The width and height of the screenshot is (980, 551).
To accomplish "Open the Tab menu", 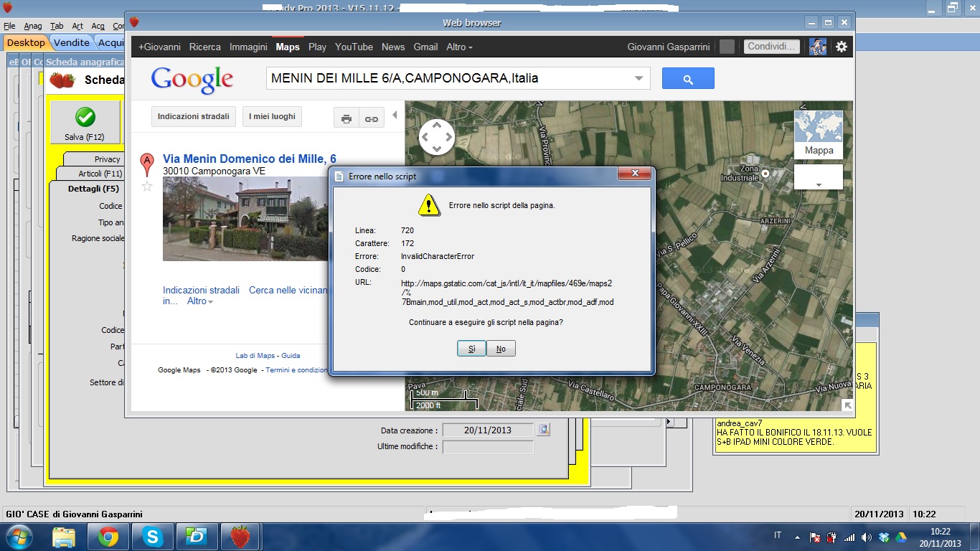I will click(x=57, y=26).
